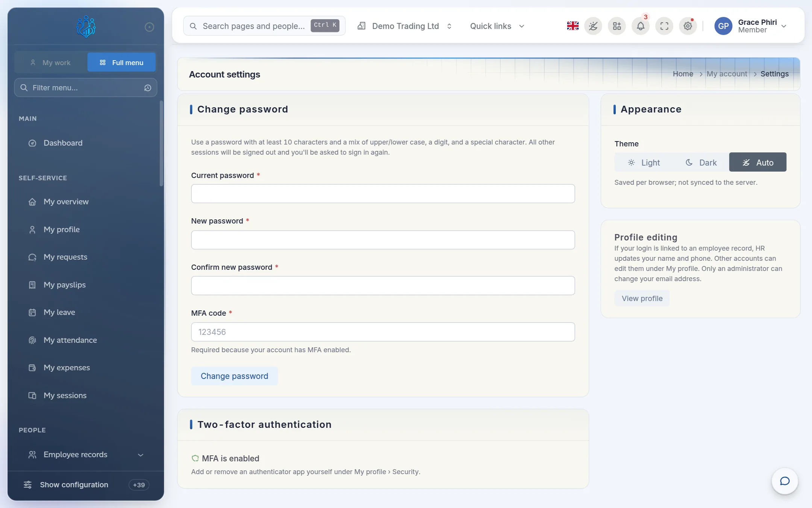Go to My account breadcrumb
Screen dimensions: 812x508
pos(727,74)
